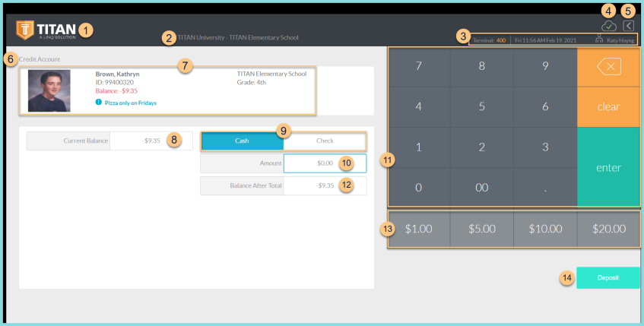Click the backspace icon on the keypad
644x326 pixels.
point(608,67)
